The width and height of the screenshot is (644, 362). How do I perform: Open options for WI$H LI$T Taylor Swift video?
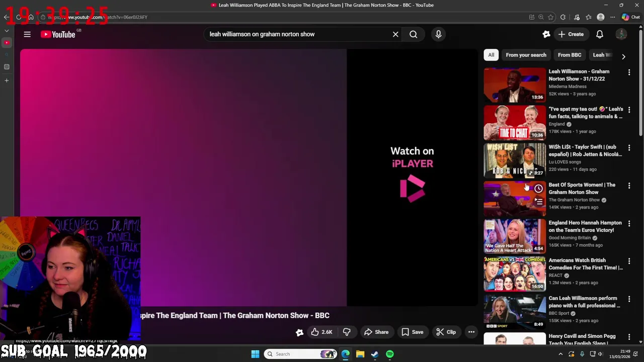pos(629,148)
